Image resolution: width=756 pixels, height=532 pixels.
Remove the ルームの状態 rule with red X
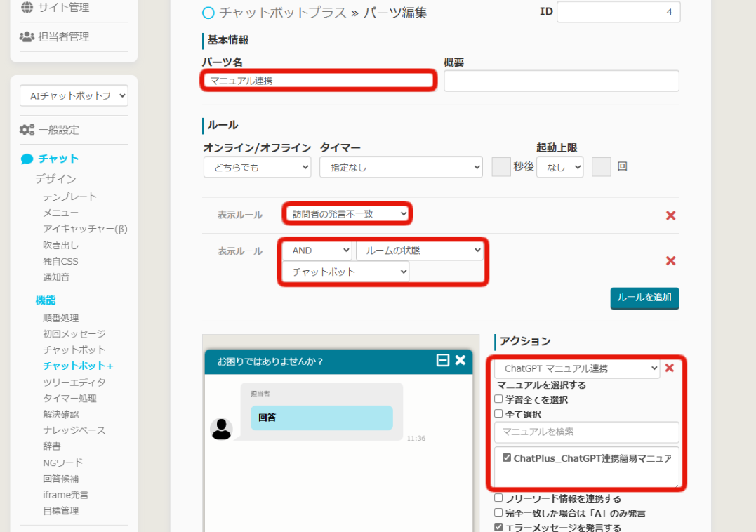[x=670, y=260]
